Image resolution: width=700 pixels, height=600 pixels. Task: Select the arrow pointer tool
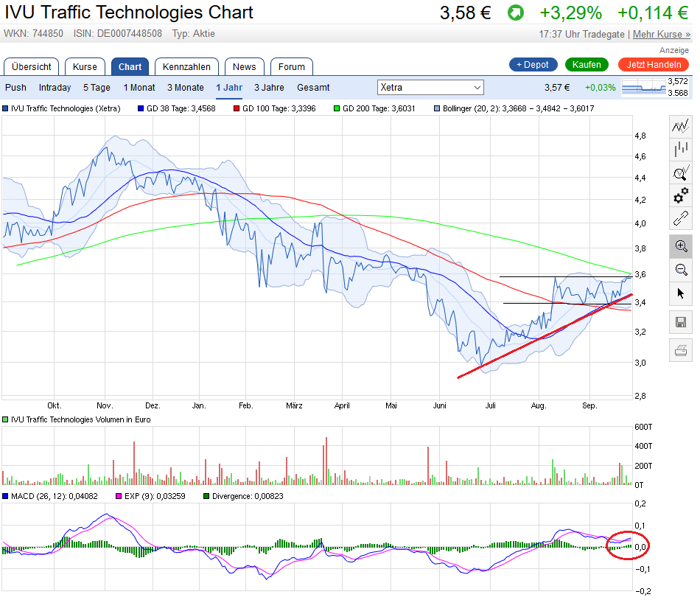pos(681,293)
